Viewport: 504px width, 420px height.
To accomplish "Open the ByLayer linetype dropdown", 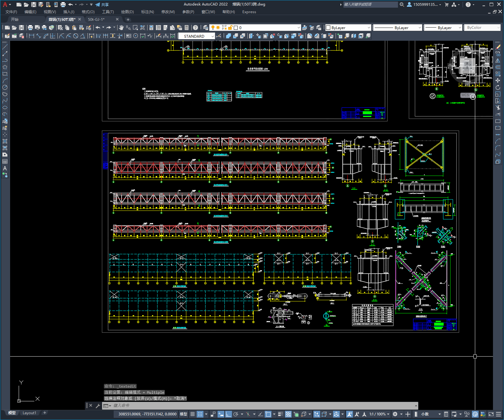I will [x=398, y=28].
